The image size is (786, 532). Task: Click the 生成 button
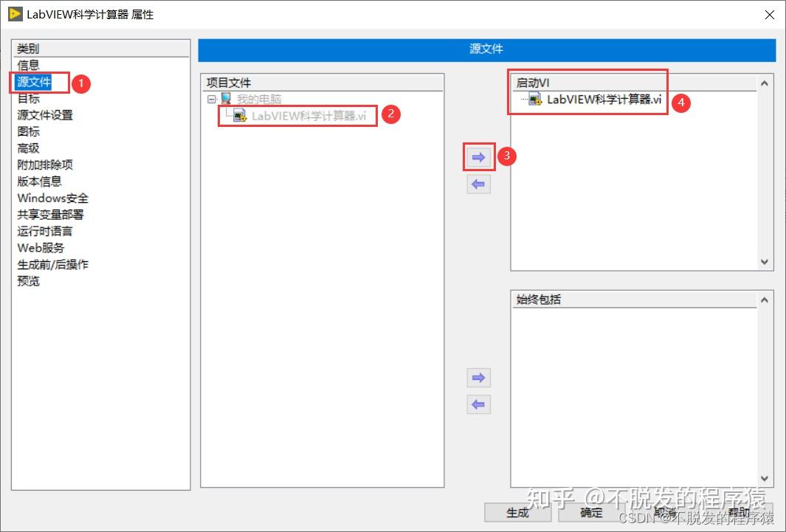pyautogui.click(x=517, y=512)
